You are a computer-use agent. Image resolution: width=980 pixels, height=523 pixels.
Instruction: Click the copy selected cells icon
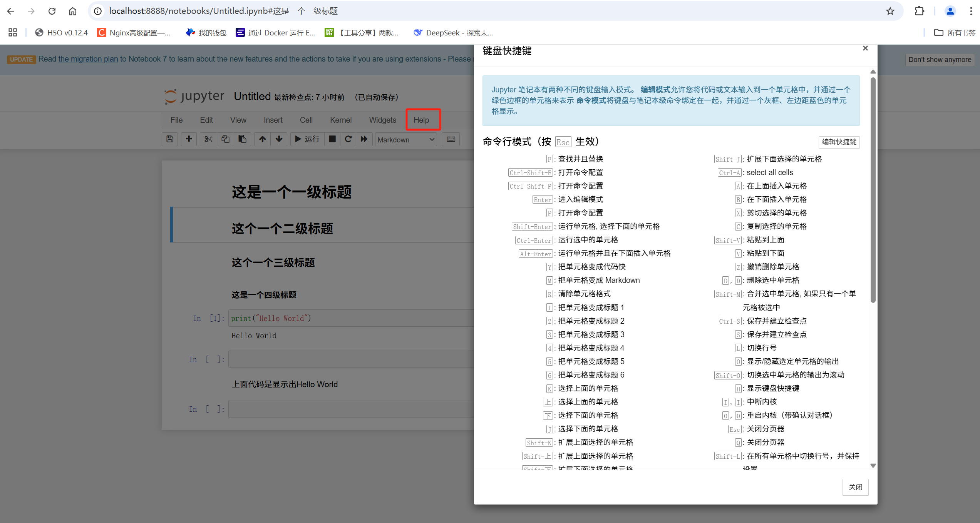[225, 139]
